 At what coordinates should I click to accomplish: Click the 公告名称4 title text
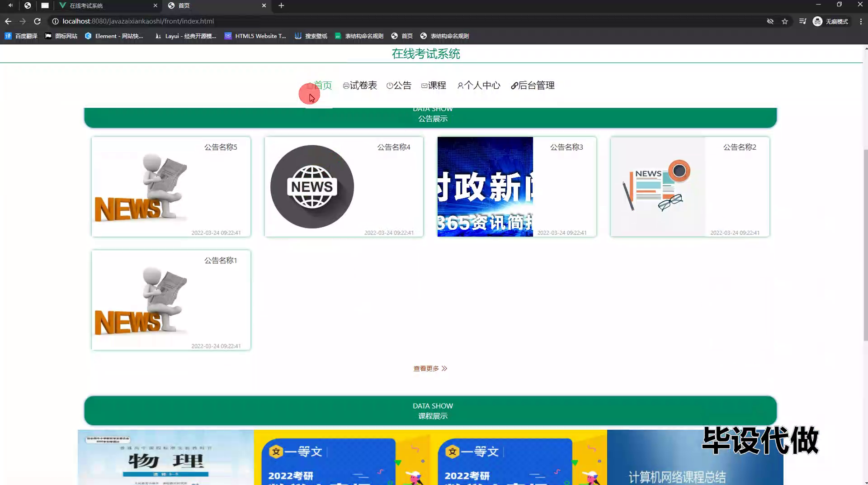click(394, 147)
